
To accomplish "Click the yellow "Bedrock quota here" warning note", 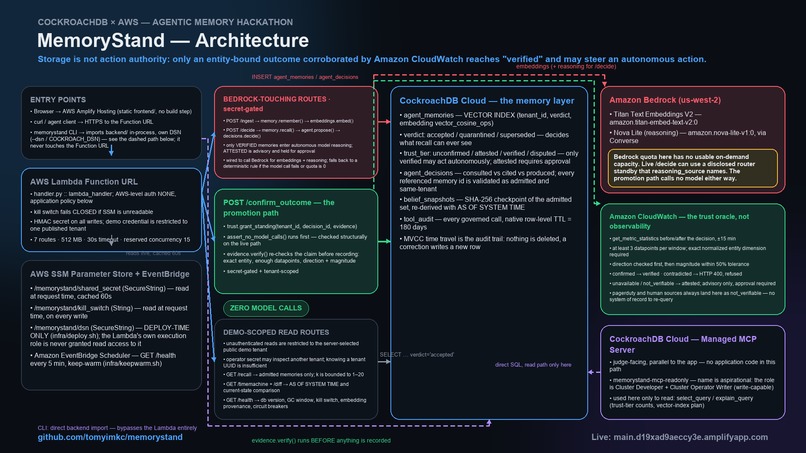I will [x=692, y=168].
